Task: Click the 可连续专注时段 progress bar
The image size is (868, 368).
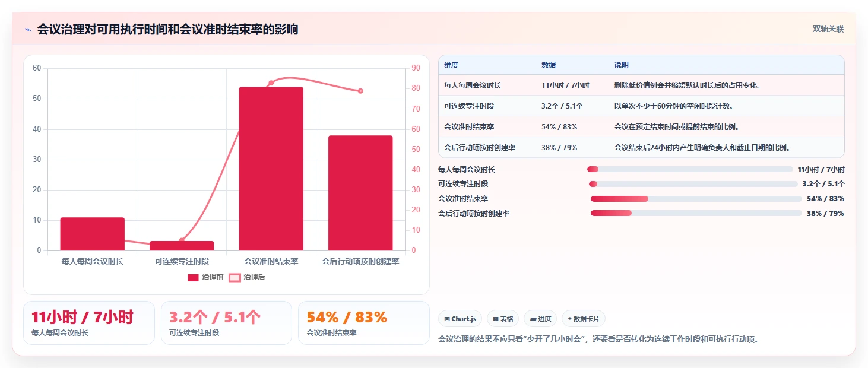Action: pyautogui.click(x=693, y=184)
